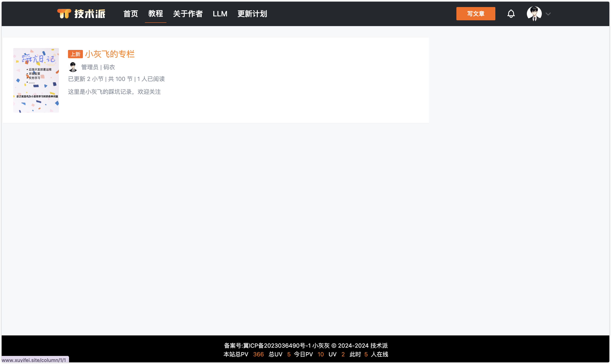Click the user avatar in header
Viewport: 611px width, 364px height.
(x=534, y=14)
